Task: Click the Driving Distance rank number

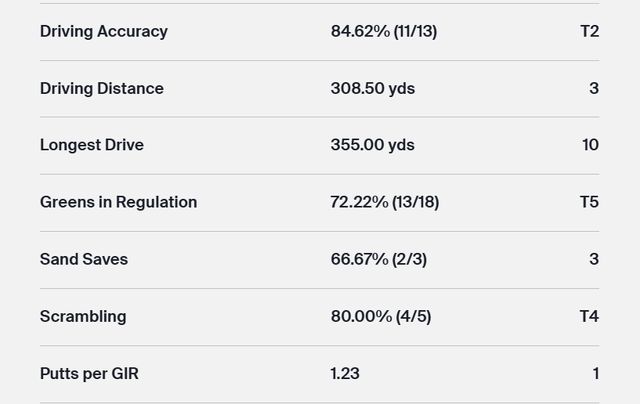Action: click(x=594, y=88)
